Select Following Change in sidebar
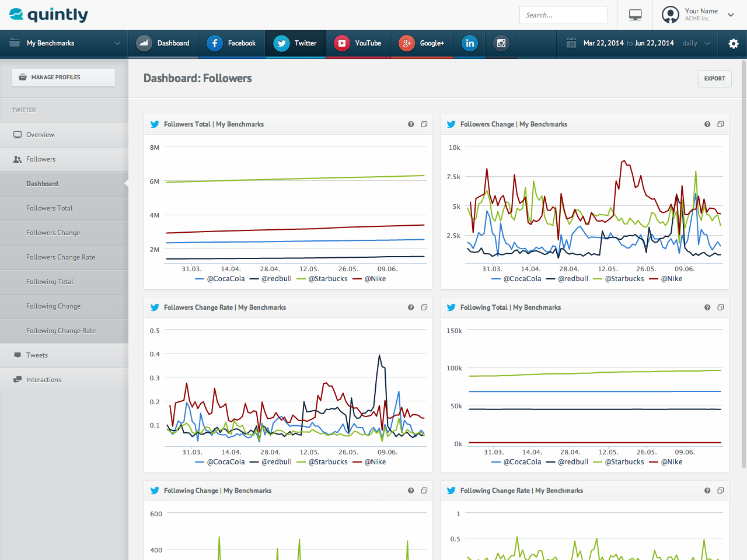The height and width of the screenshot is (560, 747). 64,306
